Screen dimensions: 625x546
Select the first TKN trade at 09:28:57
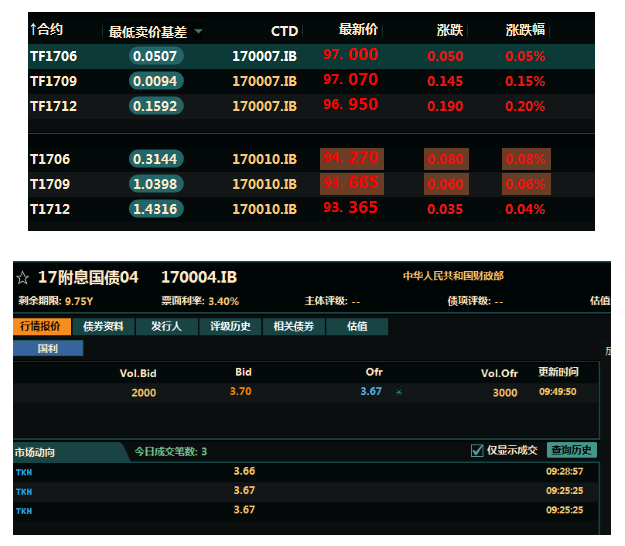(x=24, y=471)
